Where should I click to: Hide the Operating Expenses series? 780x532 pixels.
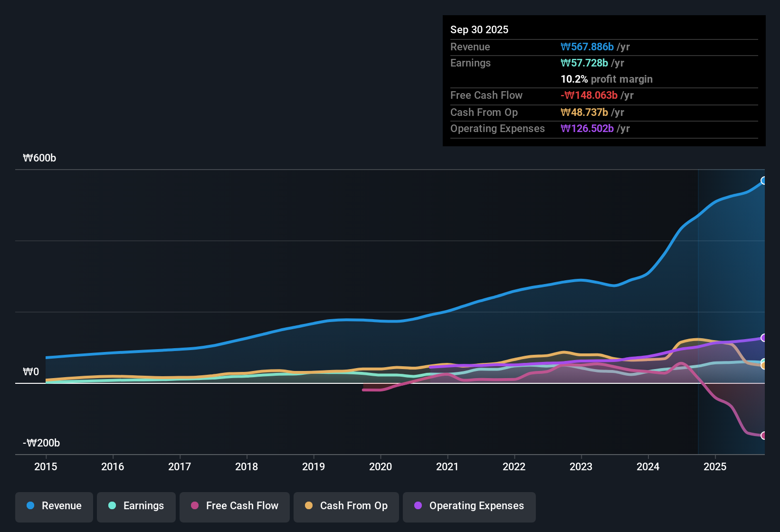[x=469, y=506]
